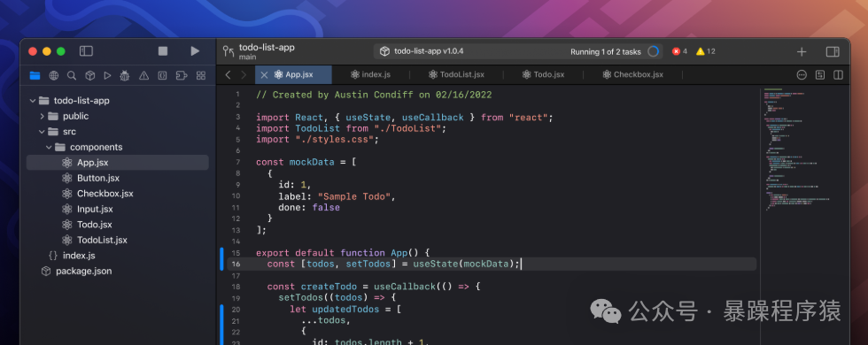Open the bug debug navigator
The image size is (868, 345).
click(x=125, y=76)
